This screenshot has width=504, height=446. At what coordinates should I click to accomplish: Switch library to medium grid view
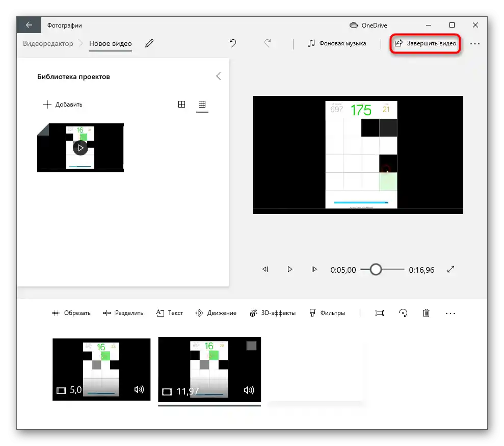tap(181, 104)
